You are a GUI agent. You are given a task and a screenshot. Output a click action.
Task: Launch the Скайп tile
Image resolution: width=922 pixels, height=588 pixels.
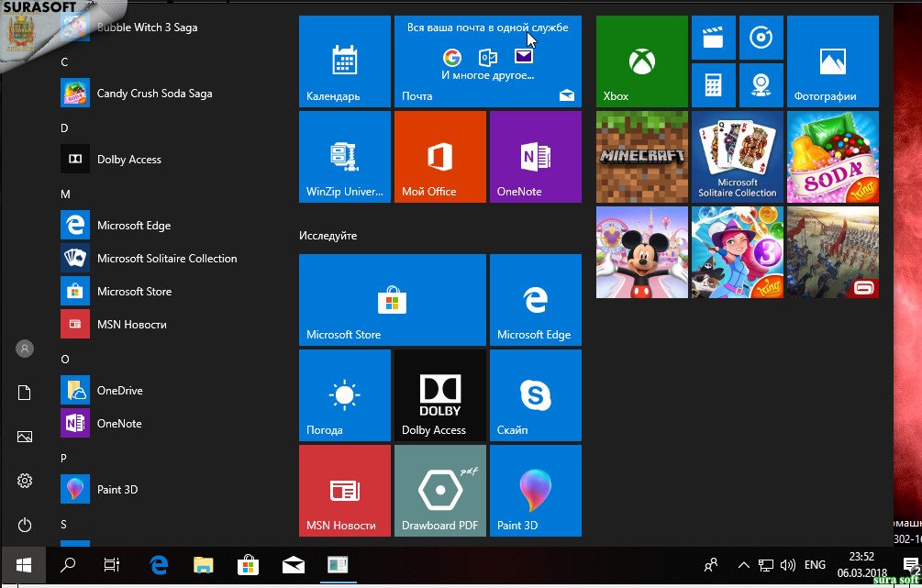point(535,395)
